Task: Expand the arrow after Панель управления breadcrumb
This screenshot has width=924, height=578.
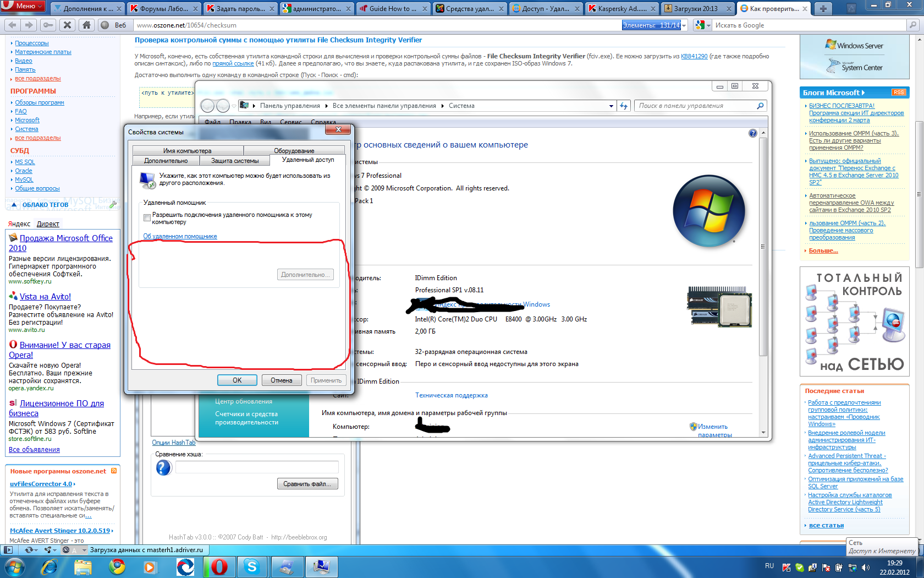Action: pyautogui.click(x=327, y=106)
